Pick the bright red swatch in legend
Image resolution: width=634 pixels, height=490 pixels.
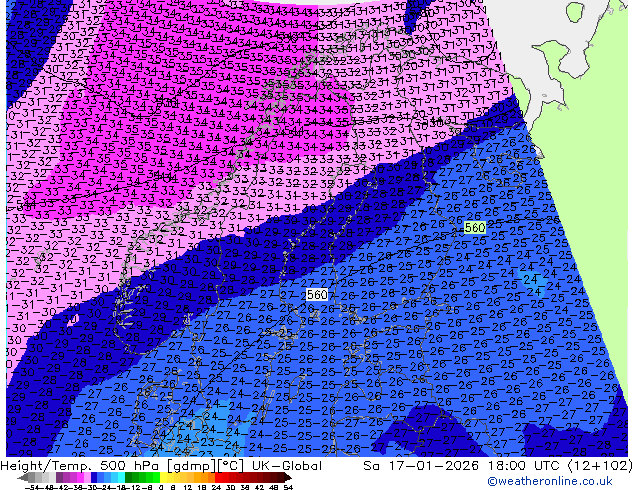pos(218,478)
